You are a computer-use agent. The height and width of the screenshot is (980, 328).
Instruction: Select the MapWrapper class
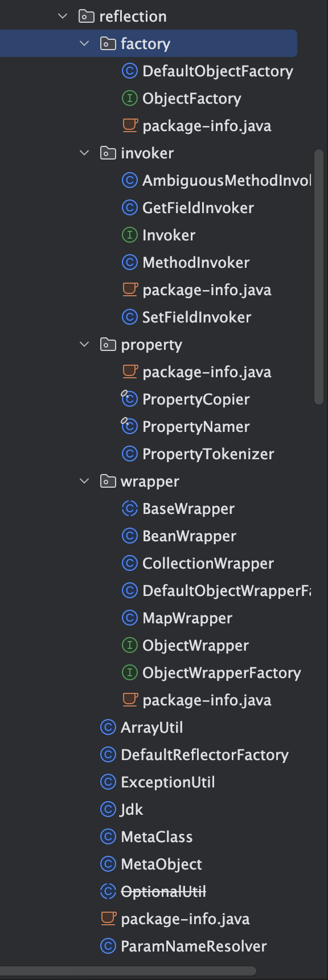click(x=187, y=618)
